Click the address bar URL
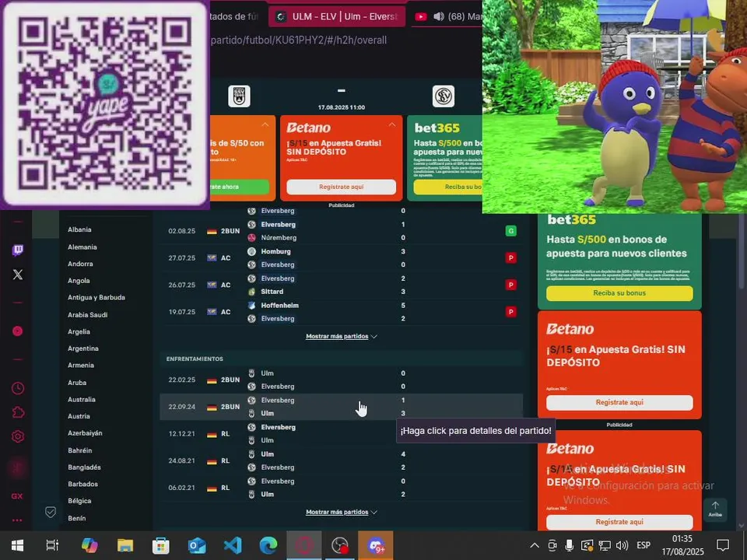The image size is (747, 560). click(299, 40)
